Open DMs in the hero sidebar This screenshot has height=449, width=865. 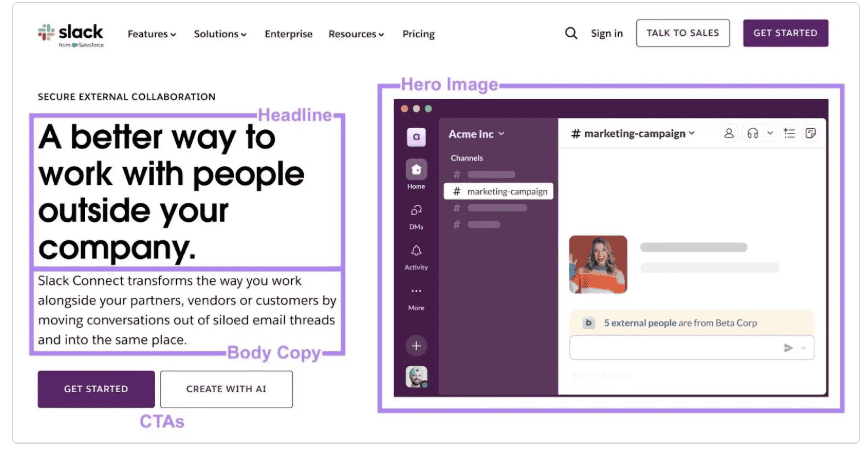[x=417, y=210]
